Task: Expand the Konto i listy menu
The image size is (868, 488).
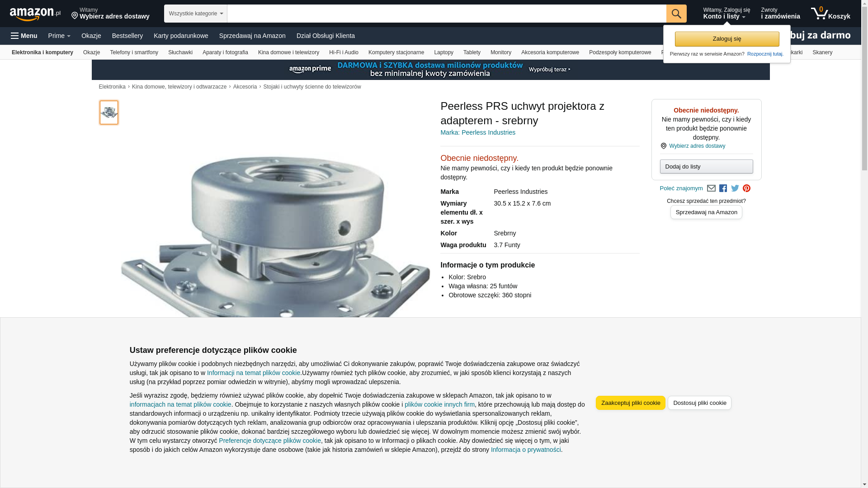Action: pyautogui.click(x=726, y=14)
